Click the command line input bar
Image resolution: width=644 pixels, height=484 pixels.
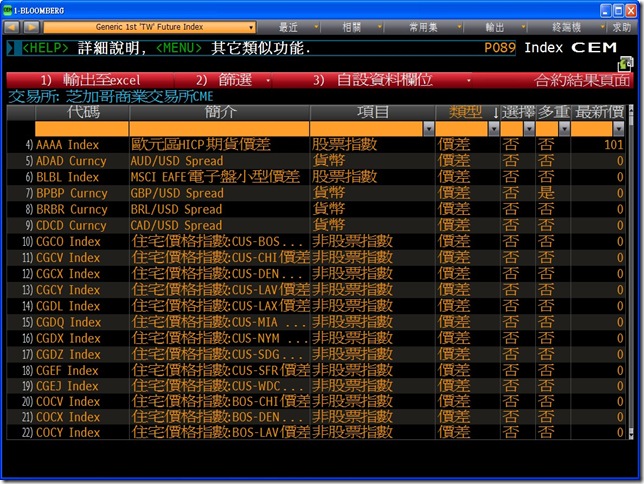click(261, 48)
